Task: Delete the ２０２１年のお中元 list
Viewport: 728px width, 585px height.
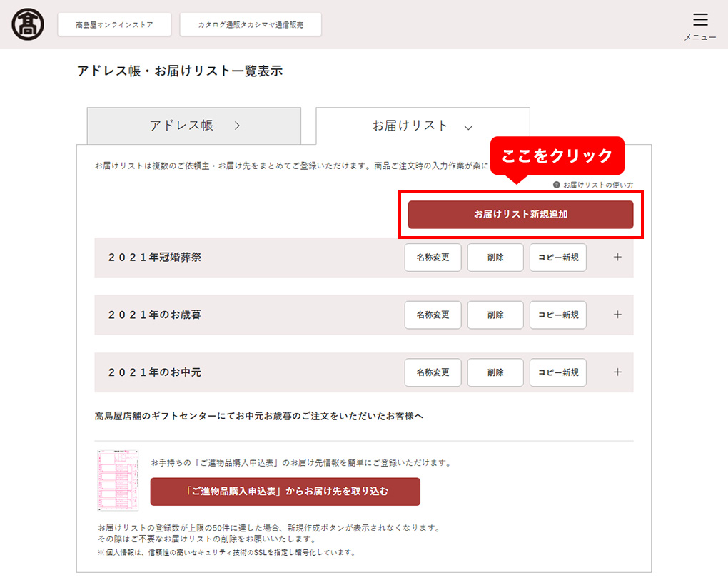Action: (x=495, y=372)
